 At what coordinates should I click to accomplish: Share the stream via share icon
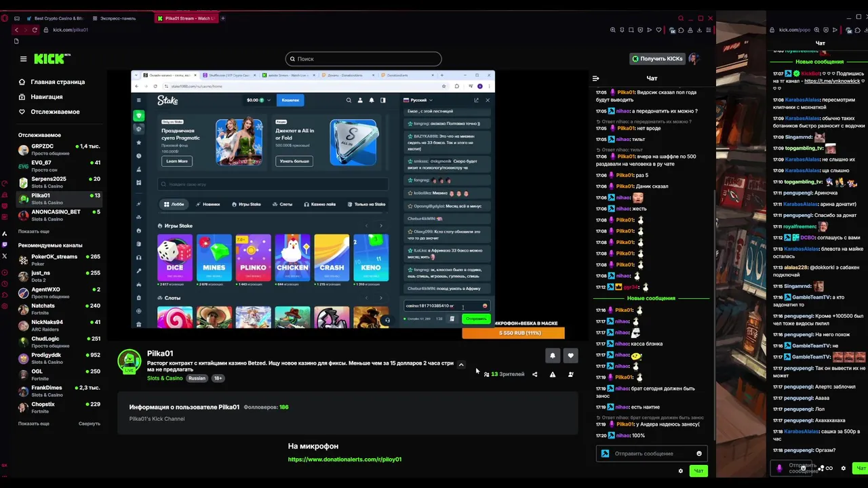(x=534, y=374)
